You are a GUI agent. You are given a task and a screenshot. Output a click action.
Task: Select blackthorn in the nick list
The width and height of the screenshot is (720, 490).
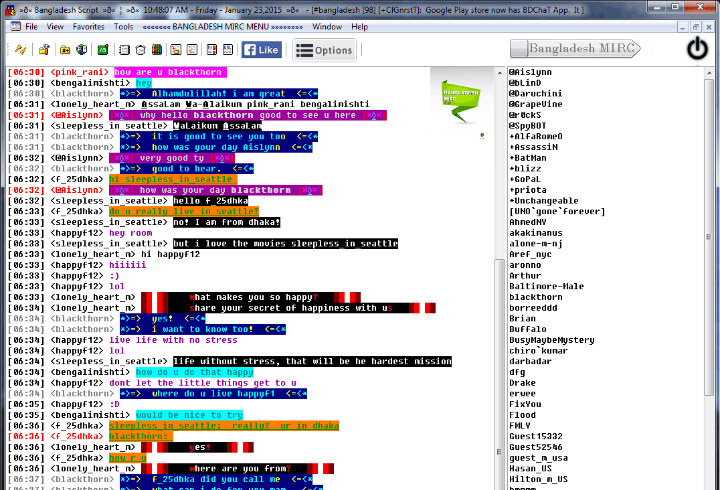click(x=535, y=297)
